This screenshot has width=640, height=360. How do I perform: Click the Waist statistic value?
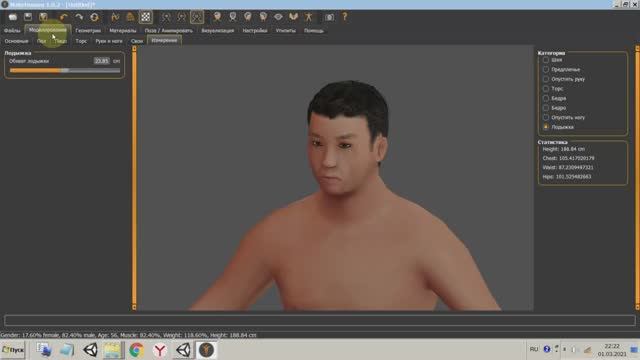576,167
